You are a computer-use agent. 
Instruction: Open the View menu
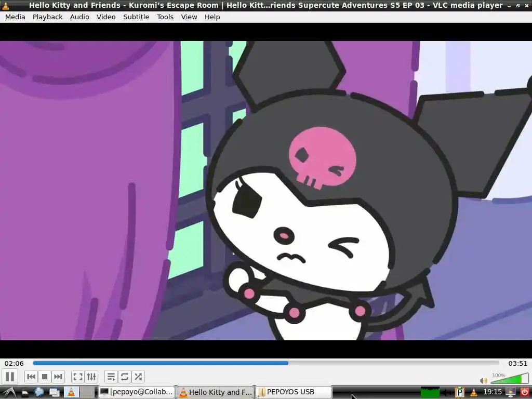189,17
